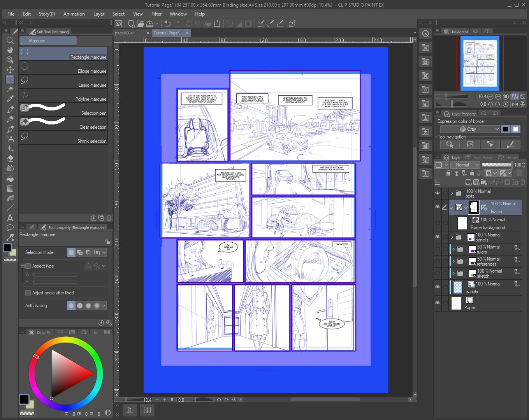Screen dimensions: 529x420
Task: Open the layer blending mode dropdown
Action: pos(465,164)
